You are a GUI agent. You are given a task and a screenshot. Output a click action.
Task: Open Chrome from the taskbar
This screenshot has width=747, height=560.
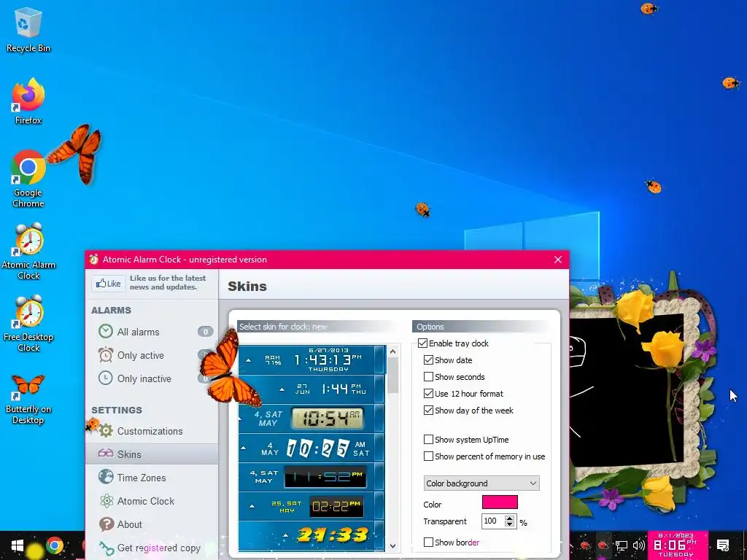coord(55,545)
